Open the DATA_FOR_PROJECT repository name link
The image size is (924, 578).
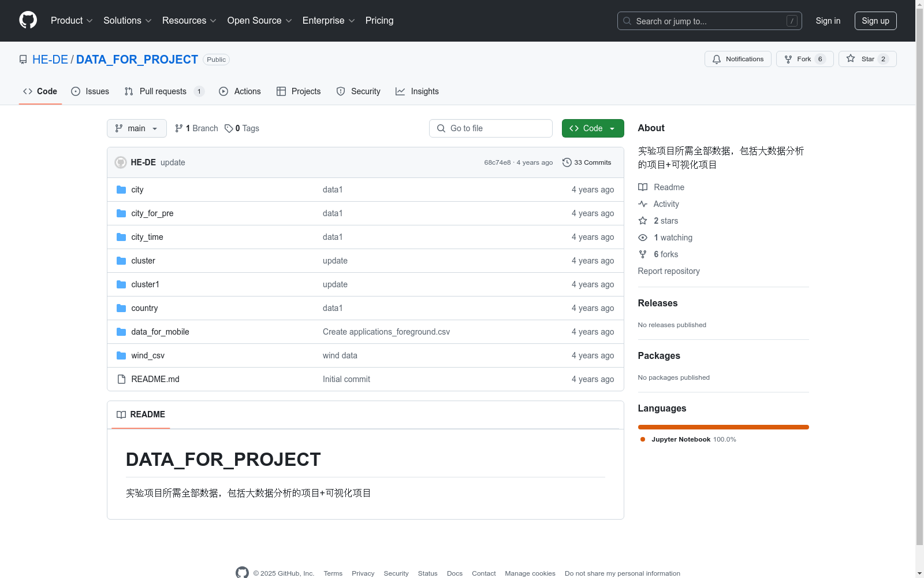point(137,60)
